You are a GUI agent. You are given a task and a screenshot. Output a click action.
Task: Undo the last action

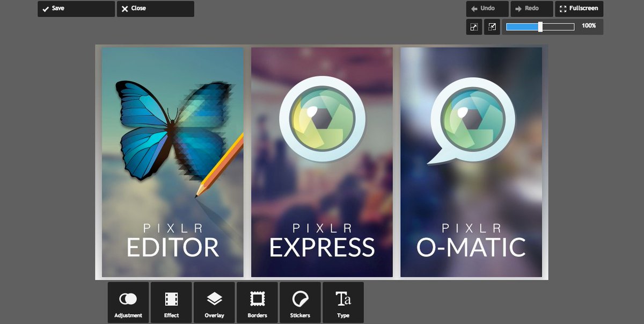[x=487, y=9]
